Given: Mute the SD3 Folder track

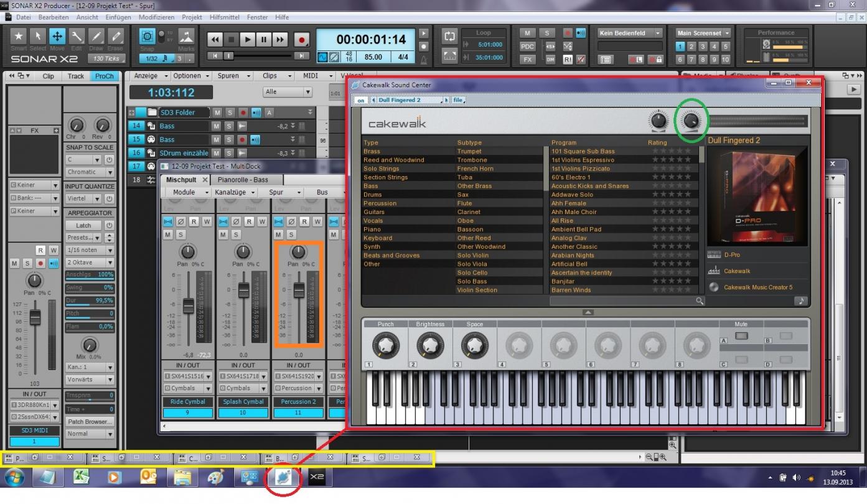Looking at the screenshot, I should tap(217, 113).
